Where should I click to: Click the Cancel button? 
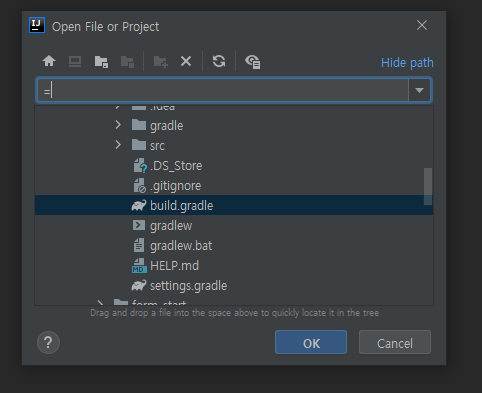click(x=395, y=342)
